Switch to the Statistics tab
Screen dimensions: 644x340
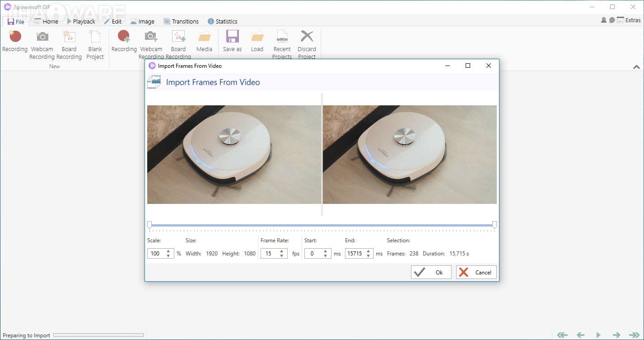[222, 21]
